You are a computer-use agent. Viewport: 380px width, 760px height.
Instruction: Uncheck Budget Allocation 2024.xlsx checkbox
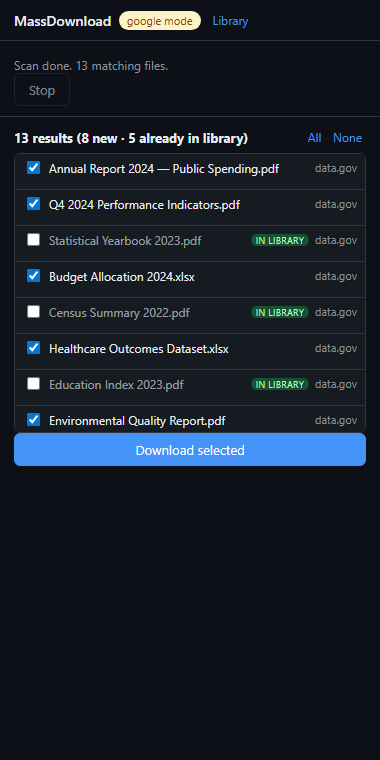click(x=33, y=276)
